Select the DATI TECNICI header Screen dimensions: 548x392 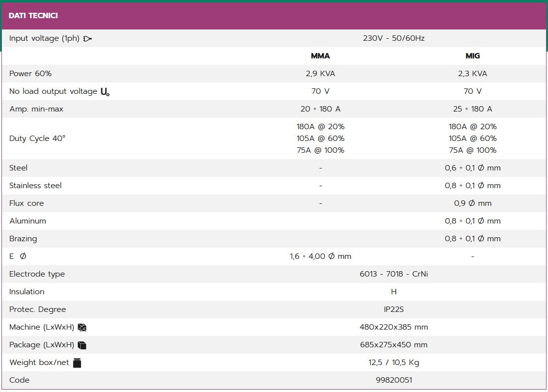point(33,15)
